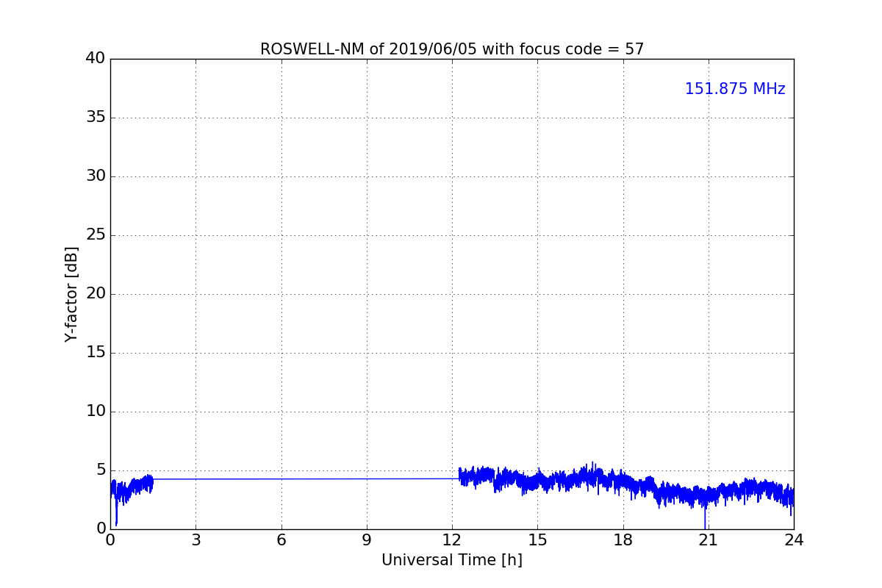Screen dimensions: 882x588
Task: Click the y-axis tick label 20
Action: pos(96,294)
